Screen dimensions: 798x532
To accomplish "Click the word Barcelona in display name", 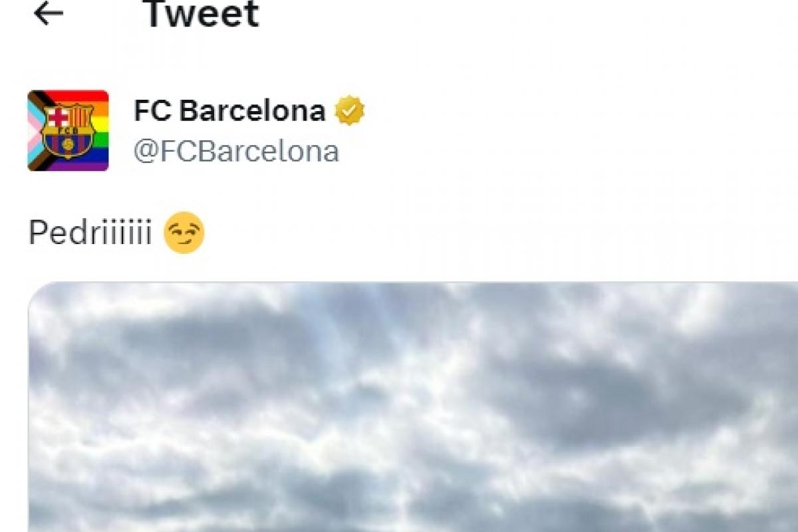I will point(253,110).
